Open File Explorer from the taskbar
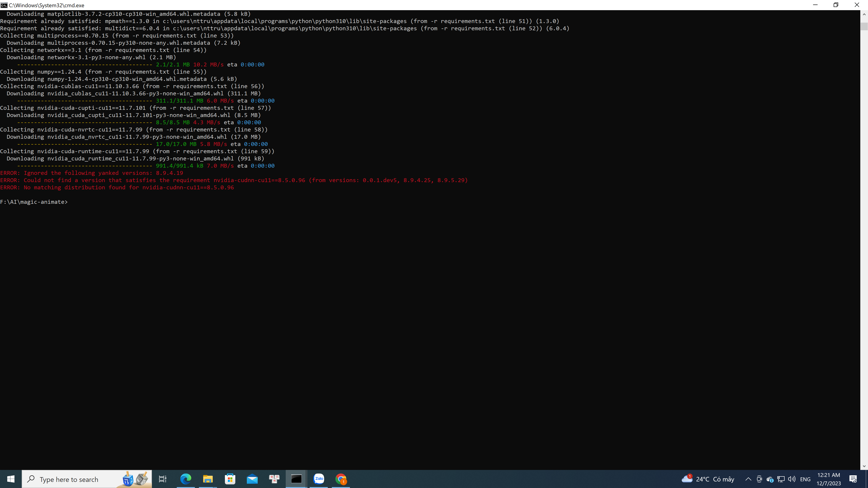This screenshot has width=868, height=488. coord(208,479)
